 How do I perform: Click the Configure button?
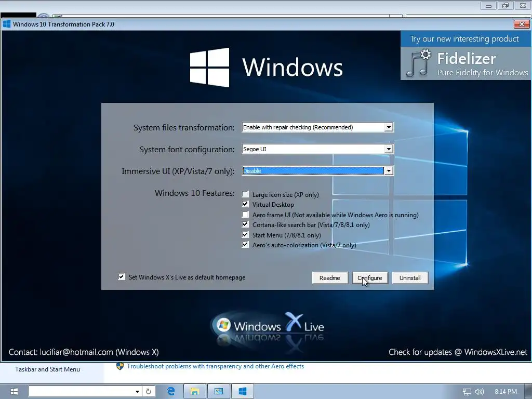[x=370, y=278]
